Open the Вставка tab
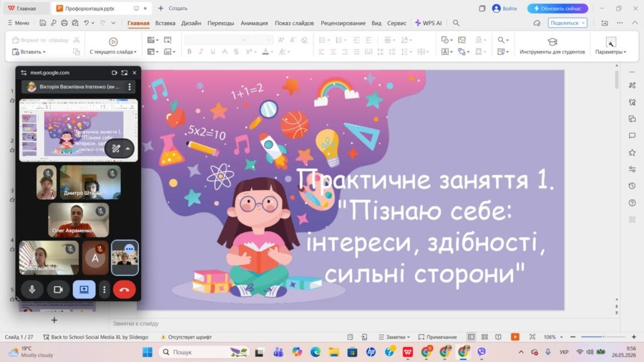The height and width of the screenshot is (362, 644). pyautogui.click(x=165, y=23)
